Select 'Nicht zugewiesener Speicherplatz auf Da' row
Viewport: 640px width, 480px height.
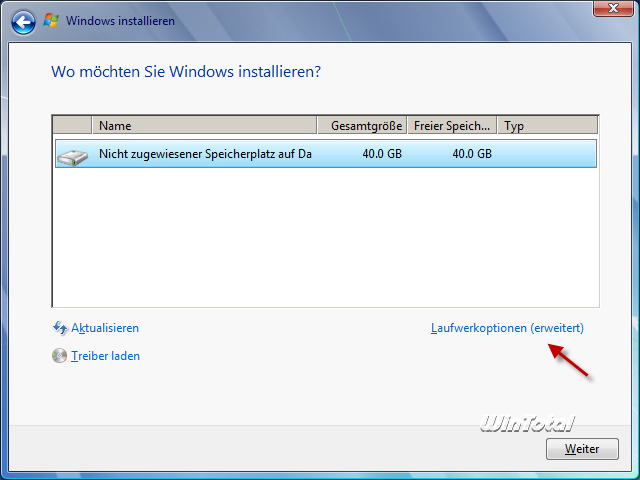[326, 154]
